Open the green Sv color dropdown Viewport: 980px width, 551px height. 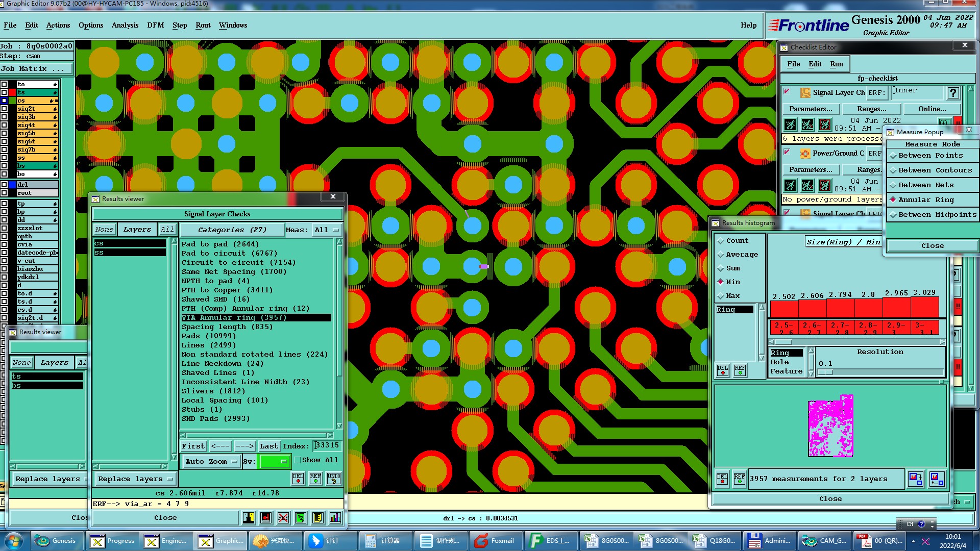[x=275, y=462]
